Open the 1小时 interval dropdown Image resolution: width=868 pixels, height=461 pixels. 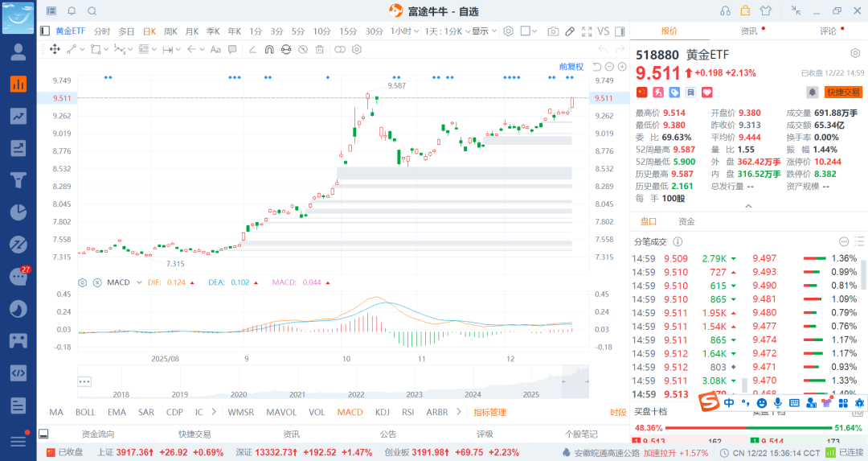click(x=404, y=31)
